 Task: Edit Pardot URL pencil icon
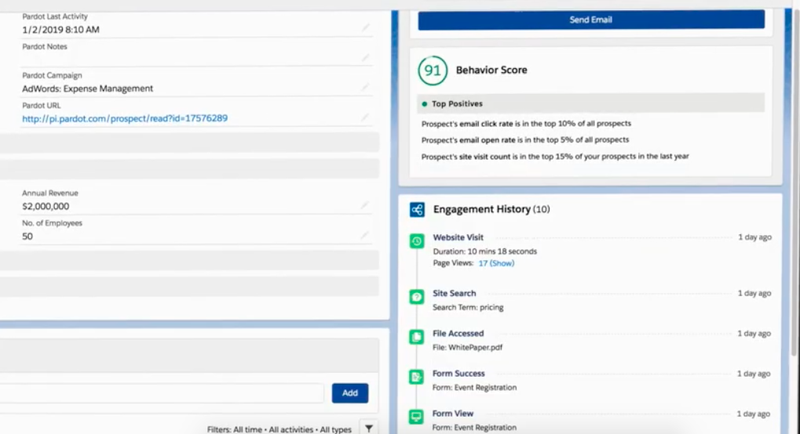[365, 117]
